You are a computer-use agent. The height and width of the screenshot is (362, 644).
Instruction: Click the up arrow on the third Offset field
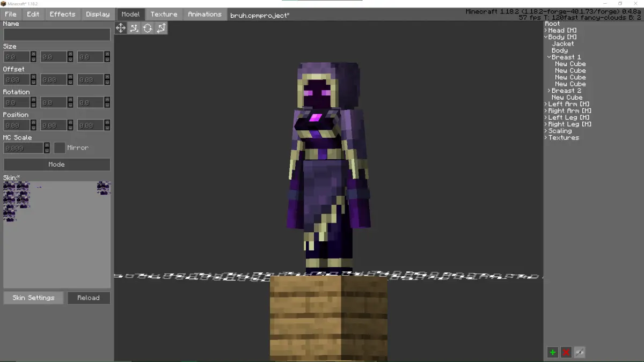(107, 77)
